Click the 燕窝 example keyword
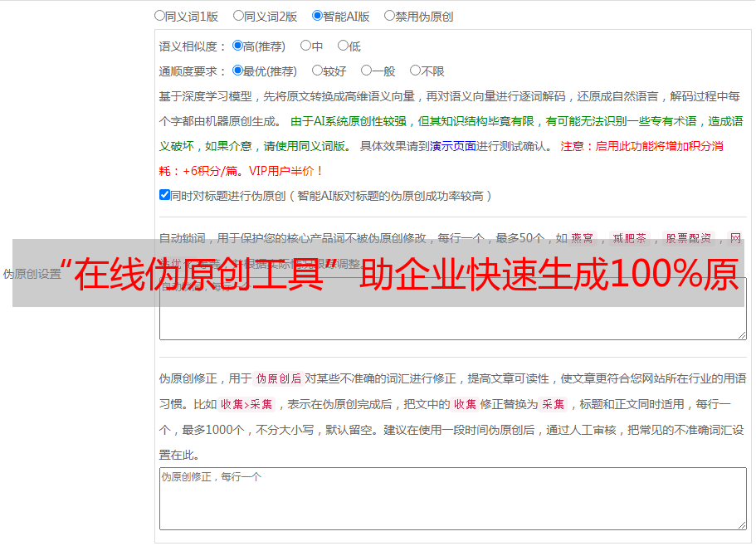The height and width of the screenshot is (546, 756). pos(582,238)
